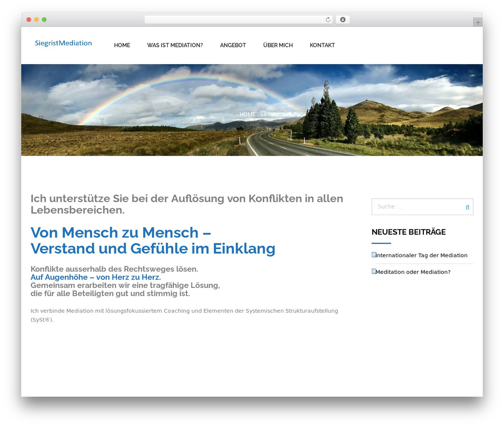This screenshot has width=504, height=427.
Task: Click text 'Gemeinsam erarbeiten wir eine tragfähige Lösung,'
Action: (125, 285)
